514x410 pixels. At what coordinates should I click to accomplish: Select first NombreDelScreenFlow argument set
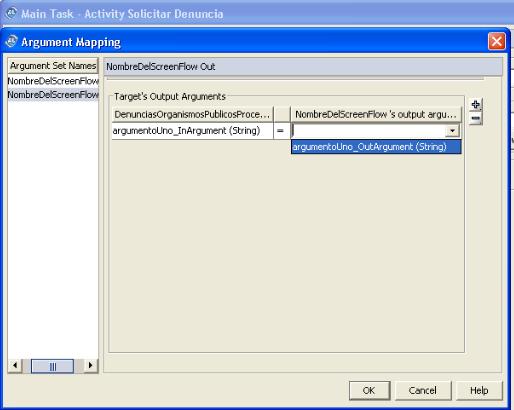point(53,81)
